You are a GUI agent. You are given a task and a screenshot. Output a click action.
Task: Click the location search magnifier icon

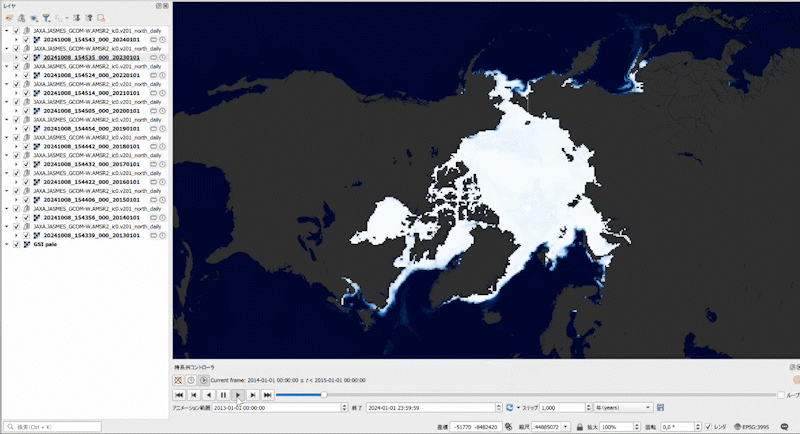coord(10,427)
